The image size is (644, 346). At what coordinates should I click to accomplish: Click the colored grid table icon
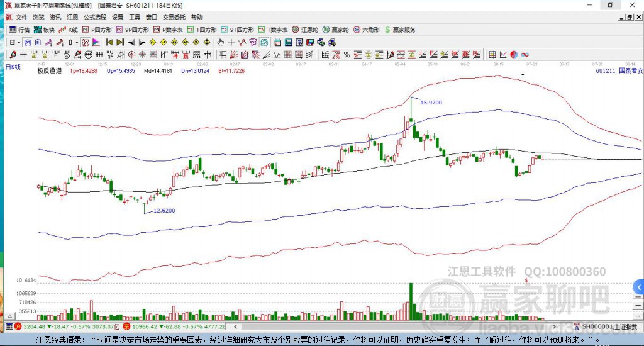tap(492, 54)
